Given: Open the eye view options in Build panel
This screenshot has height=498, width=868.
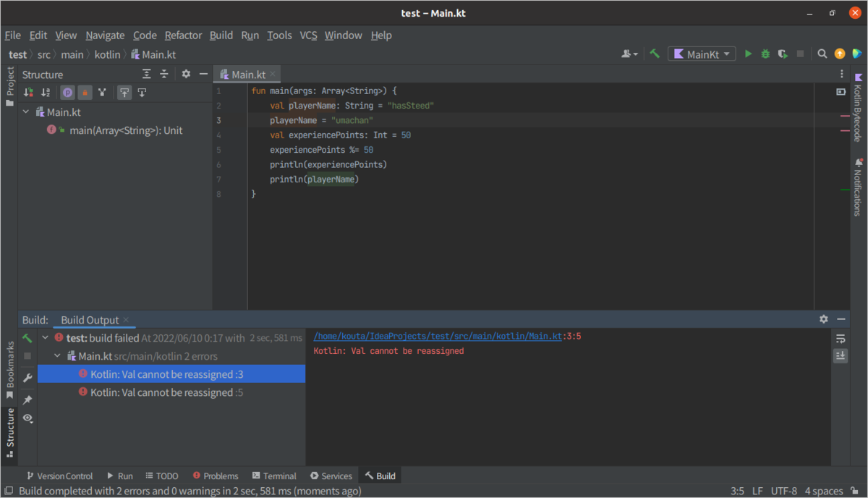Looking at the screenshot, I should click(27, 418).
